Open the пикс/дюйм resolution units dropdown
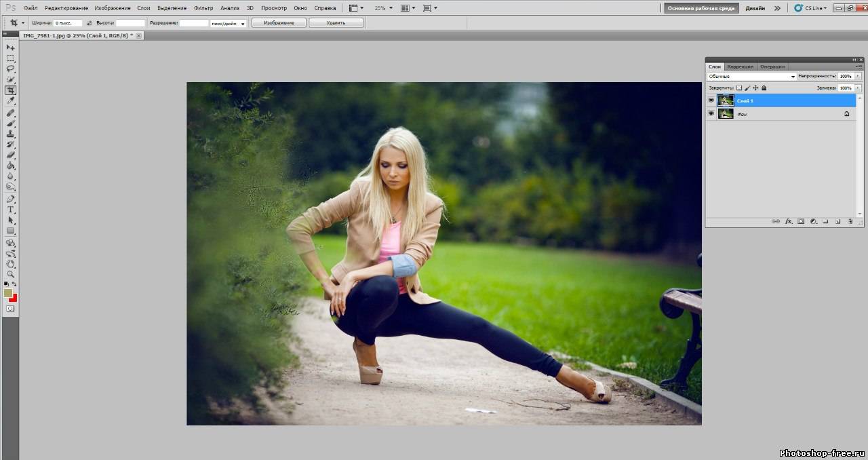Image resolution: width=868 pixels, height=460 pixels. (x=228, y=23)
